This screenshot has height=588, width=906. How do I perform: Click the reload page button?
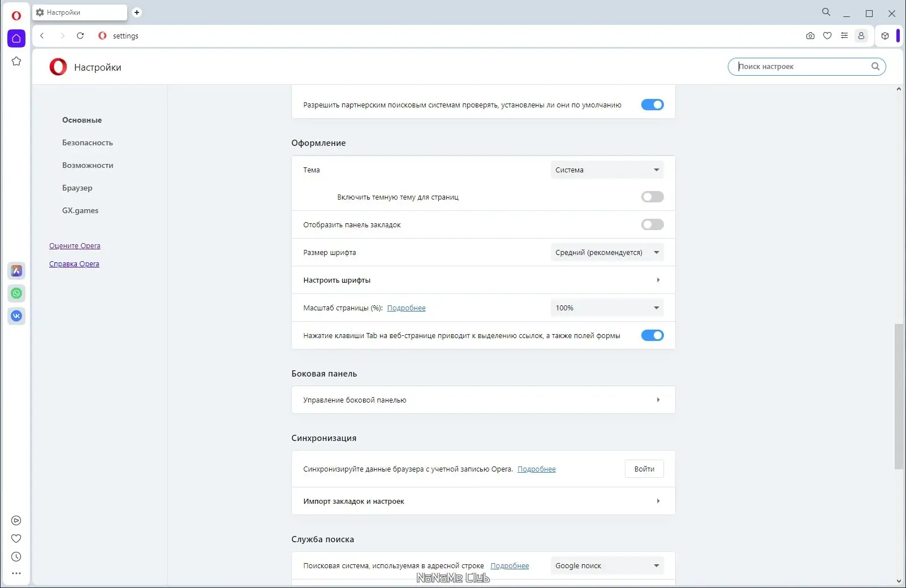[x=80, y=36]
